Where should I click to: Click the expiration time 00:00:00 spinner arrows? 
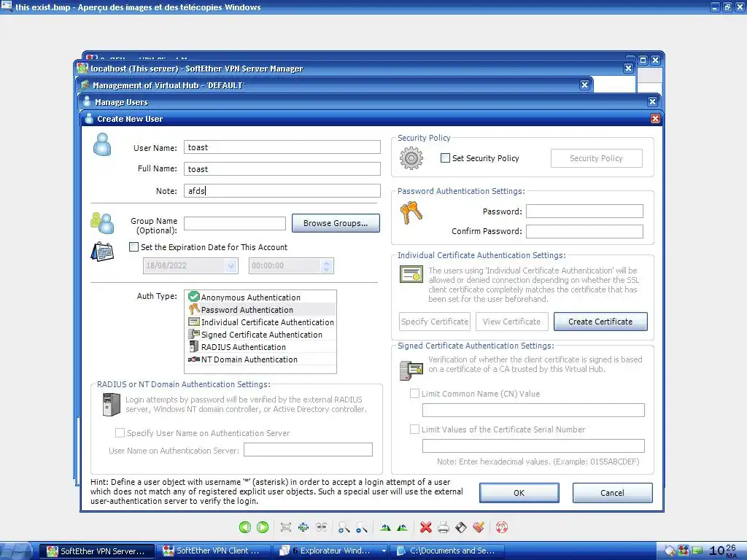tap(326, 265)
